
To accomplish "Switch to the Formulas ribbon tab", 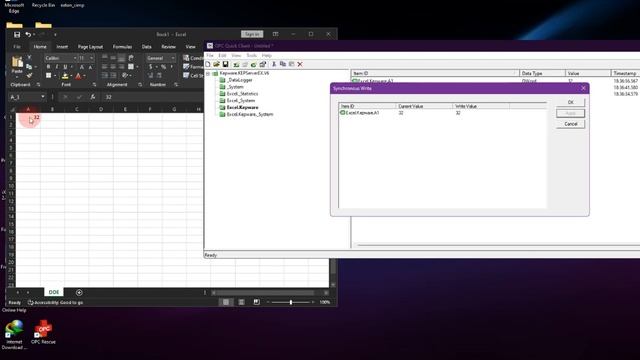I will pos(122,47).
